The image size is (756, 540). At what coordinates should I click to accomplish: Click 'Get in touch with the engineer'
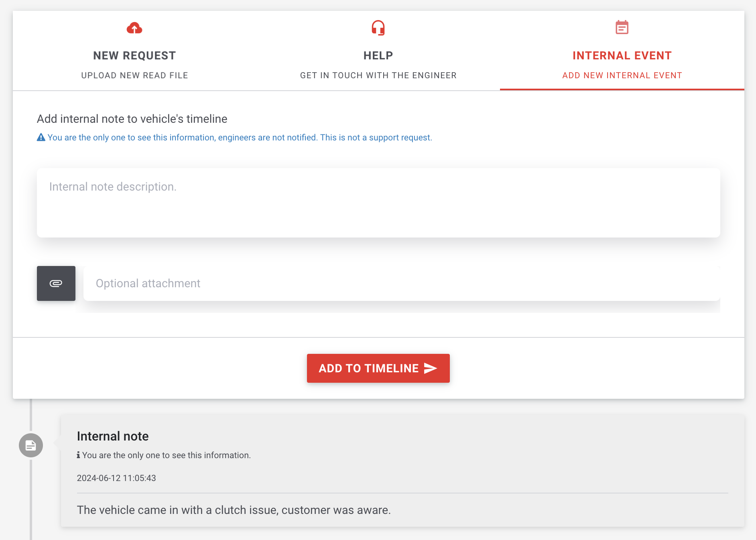pos(378,75)
